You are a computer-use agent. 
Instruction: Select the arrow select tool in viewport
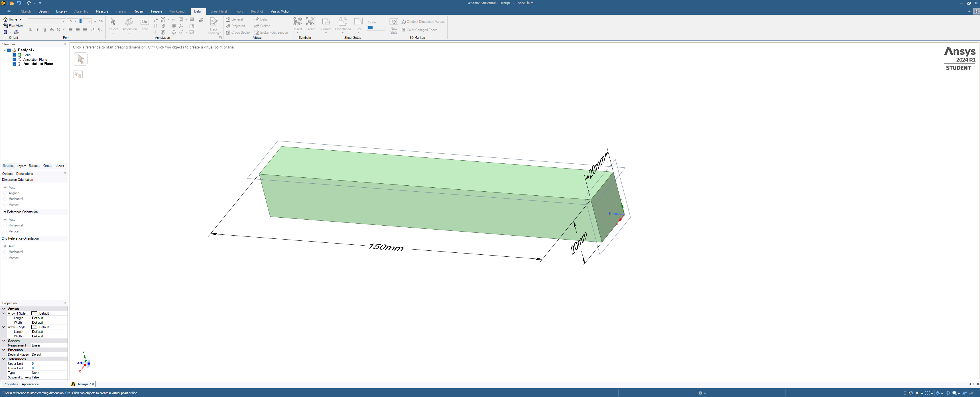coord(80,59)
